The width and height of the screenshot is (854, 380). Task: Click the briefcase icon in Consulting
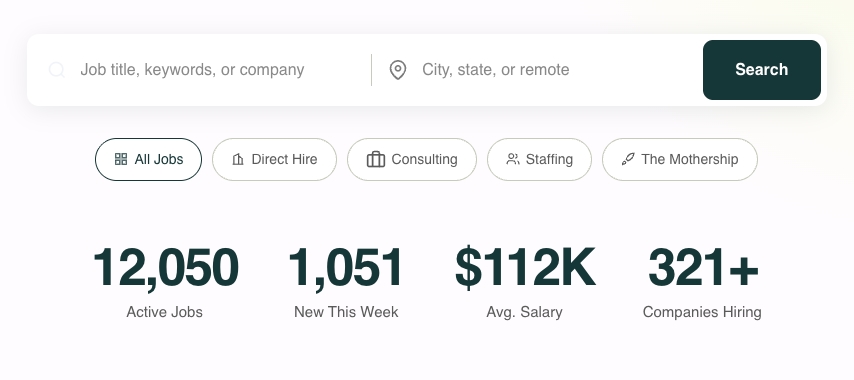click(x=376, y=160)
